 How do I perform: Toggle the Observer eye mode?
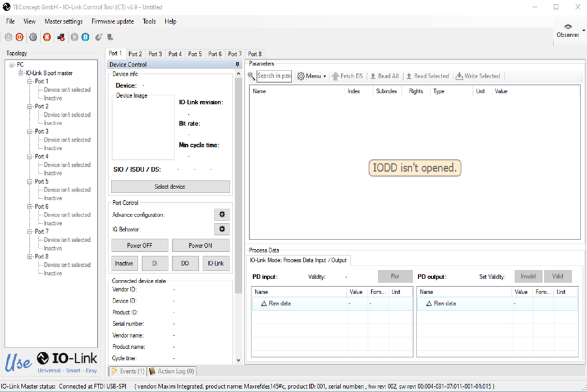[568, 31]
